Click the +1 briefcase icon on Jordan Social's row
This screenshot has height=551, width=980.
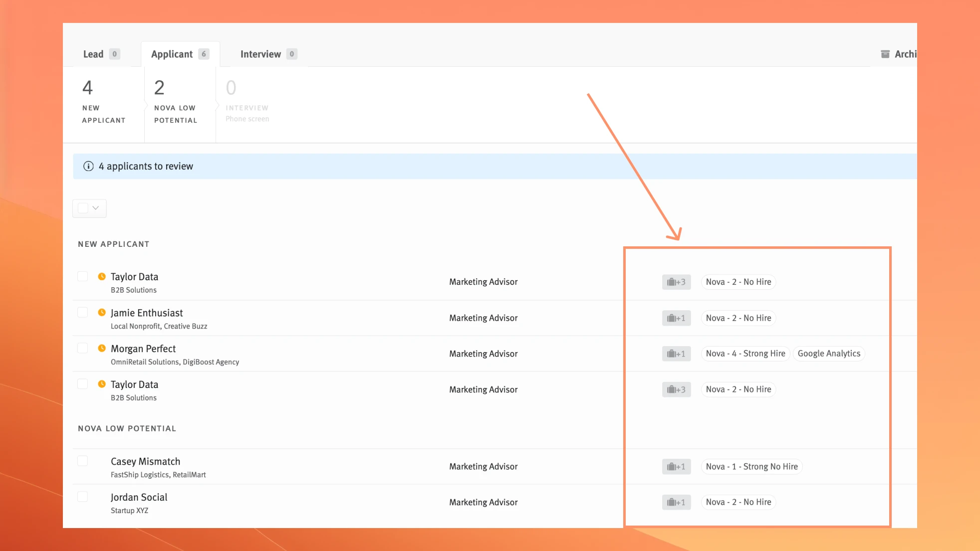(x=676, y=502)
